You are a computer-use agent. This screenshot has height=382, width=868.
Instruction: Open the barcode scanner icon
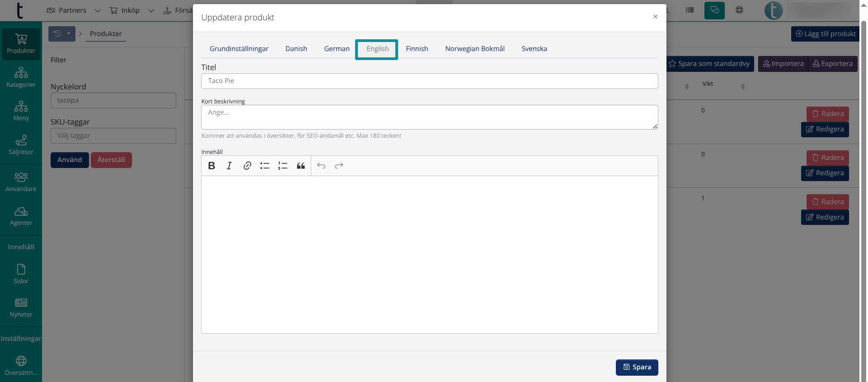pyautogui.click(x=690, y=10)
